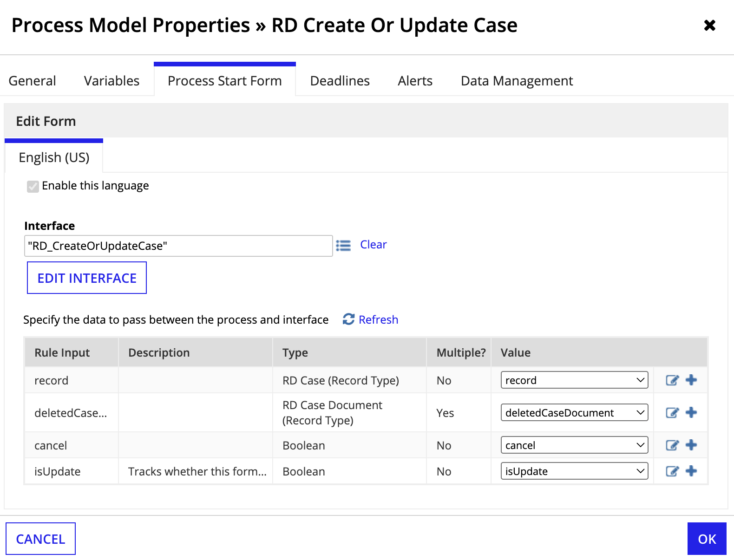Click Boolean type in cancel row
This screenshot has height=560, width=734.
tap(304, 446)
